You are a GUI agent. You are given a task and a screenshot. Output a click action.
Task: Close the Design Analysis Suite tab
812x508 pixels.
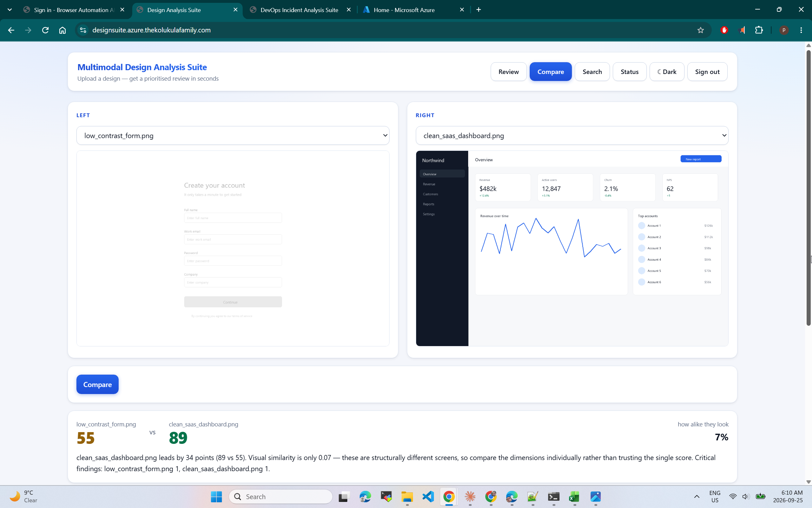(x=236, y=10)
